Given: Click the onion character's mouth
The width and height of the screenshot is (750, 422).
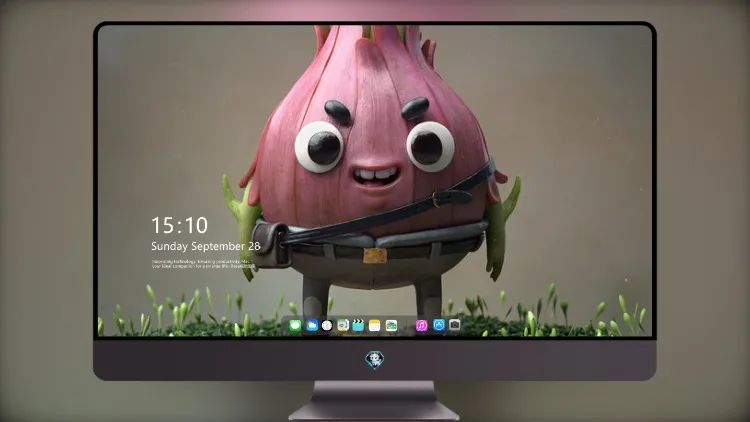Looking at the screenshot, I should 376,176.
